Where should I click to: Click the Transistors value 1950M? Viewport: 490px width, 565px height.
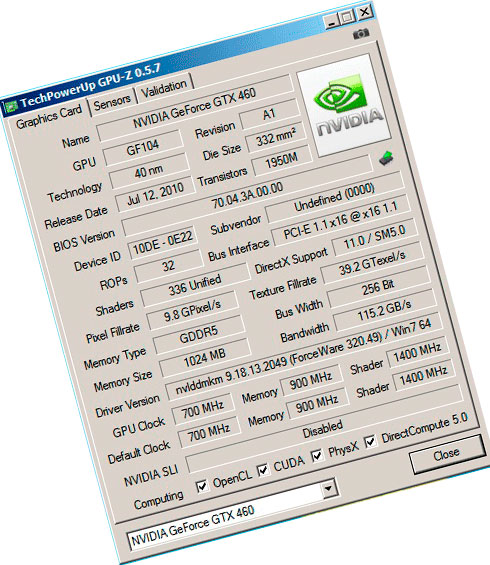282,161
